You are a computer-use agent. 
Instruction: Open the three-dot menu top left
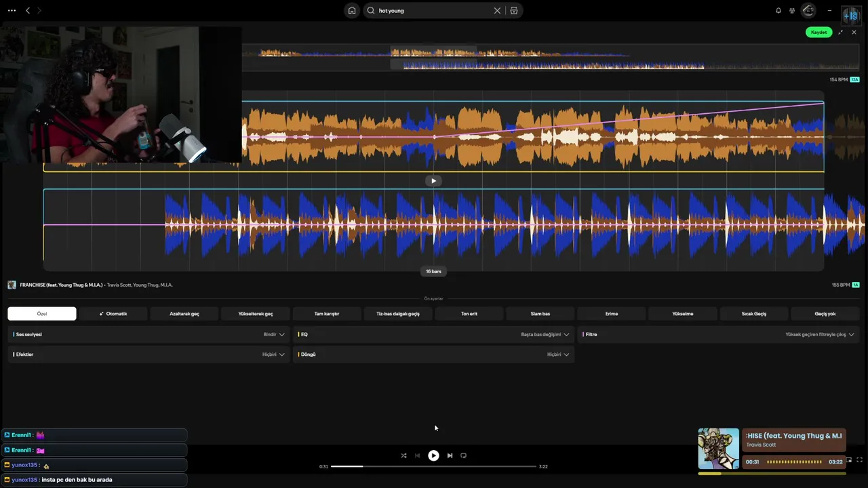(x=12, y=11)
